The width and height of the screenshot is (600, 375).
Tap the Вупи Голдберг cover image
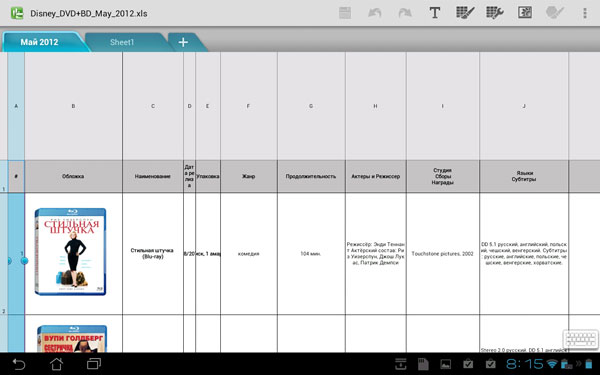[x=72, y=339]
